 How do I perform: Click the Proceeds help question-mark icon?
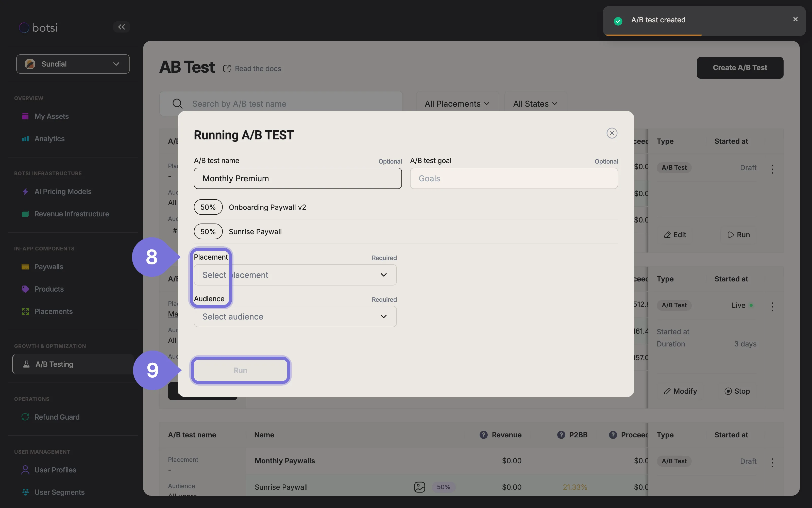[613, 435]
